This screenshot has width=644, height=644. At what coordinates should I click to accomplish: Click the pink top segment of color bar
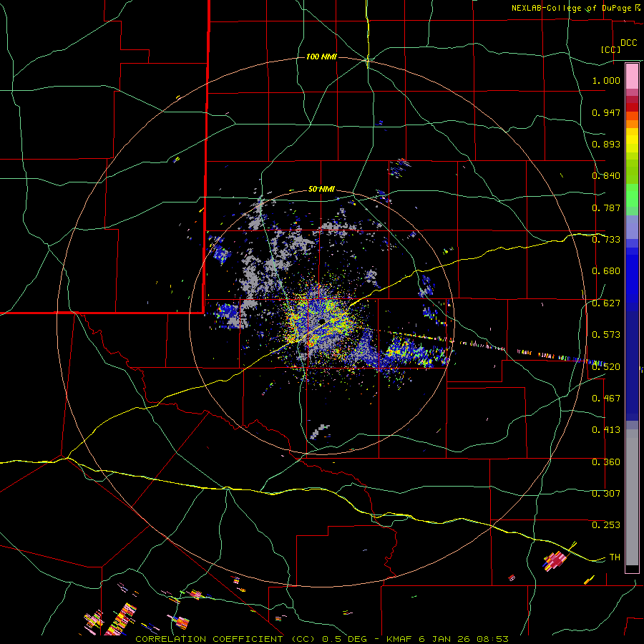tap(632, 77)
